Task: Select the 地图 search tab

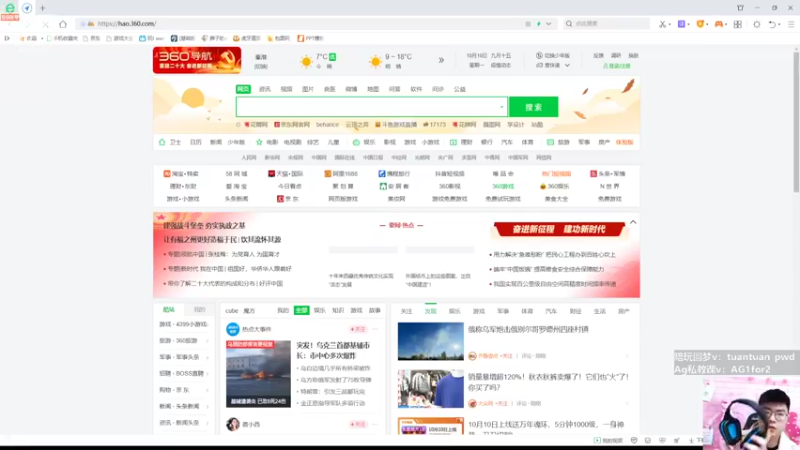Action: (x=373, y=89)
